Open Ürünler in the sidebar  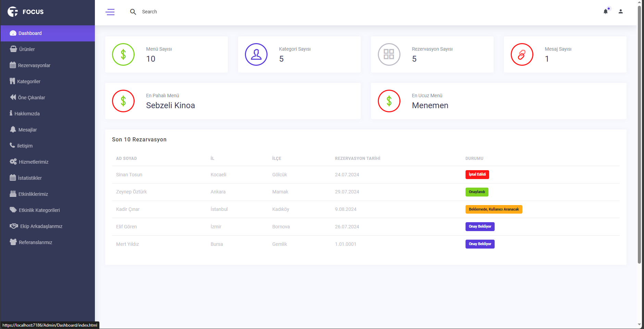coord(27,49)
